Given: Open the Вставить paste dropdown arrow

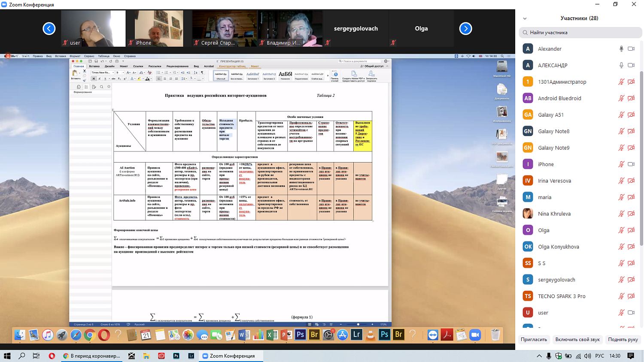Looking at the screenshot, I should tap(80, 73).
